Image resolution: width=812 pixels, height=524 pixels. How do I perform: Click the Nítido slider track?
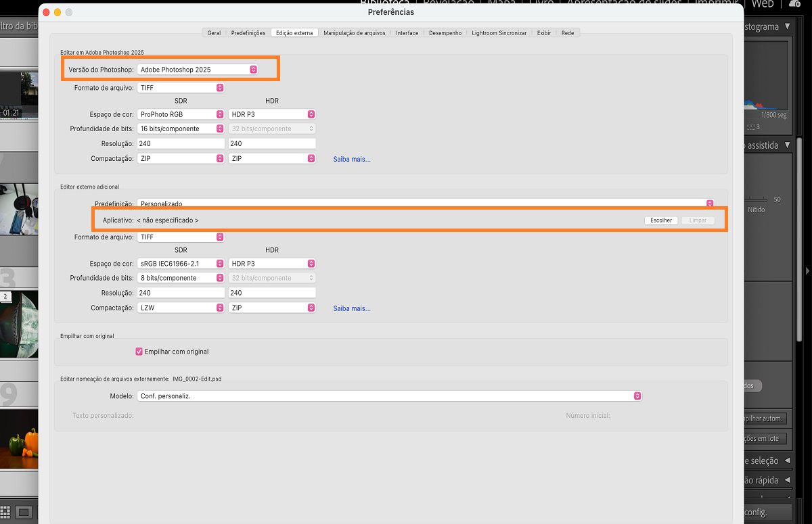pyautogui.click(x=757, y=200)
